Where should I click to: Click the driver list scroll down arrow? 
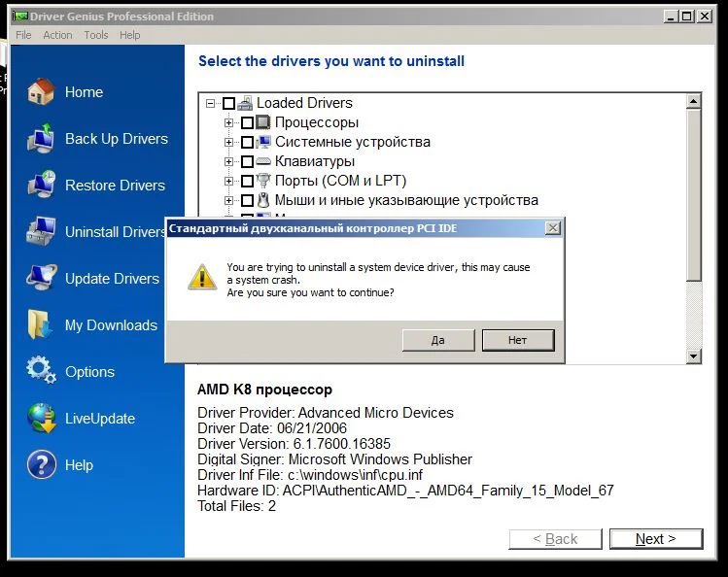coord(694,356)
